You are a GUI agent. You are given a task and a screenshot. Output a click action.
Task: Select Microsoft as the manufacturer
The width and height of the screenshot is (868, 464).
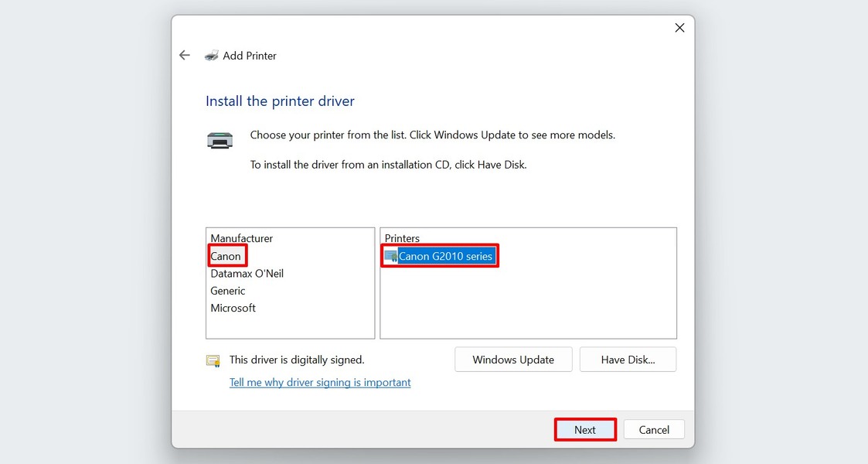[233, 307]
